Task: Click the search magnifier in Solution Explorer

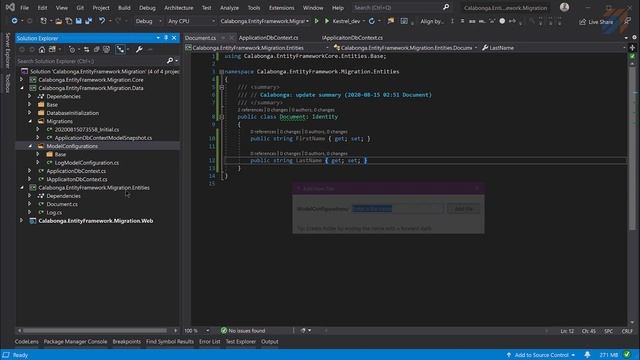Action: 170,61
